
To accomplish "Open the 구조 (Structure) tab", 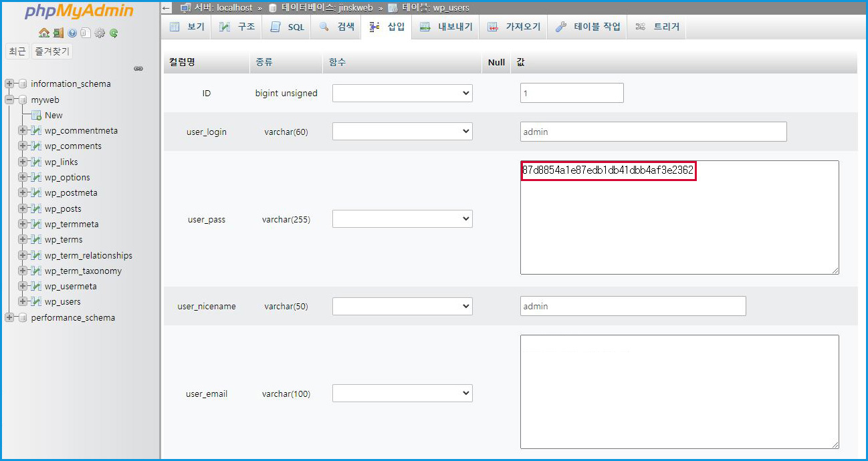I will pos(238,27).
